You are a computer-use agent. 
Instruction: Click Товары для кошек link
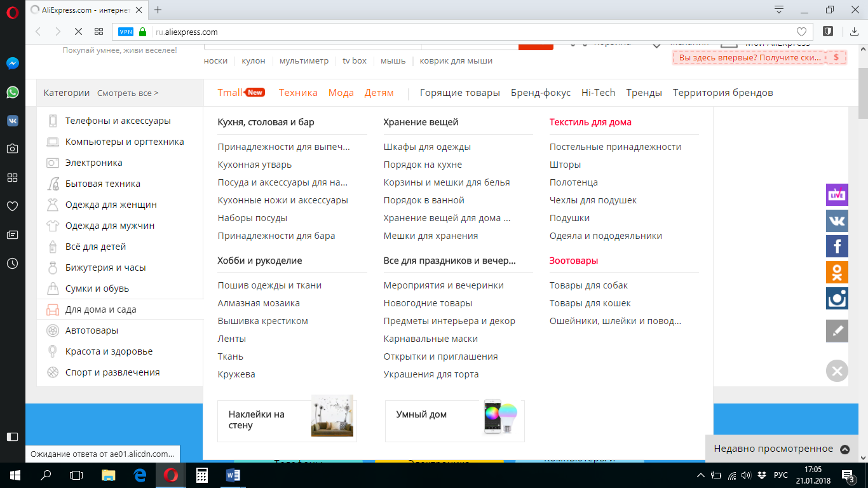(x=590, y=303)
